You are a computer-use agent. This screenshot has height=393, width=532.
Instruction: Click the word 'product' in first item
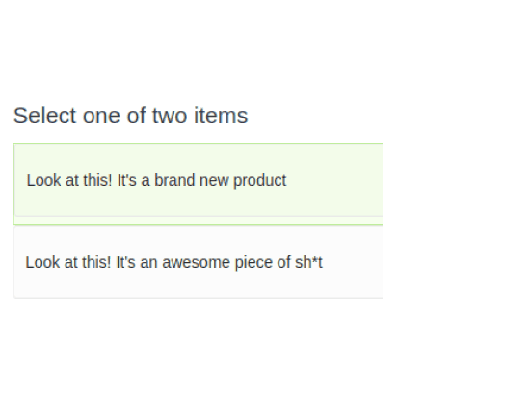(260, 181)
